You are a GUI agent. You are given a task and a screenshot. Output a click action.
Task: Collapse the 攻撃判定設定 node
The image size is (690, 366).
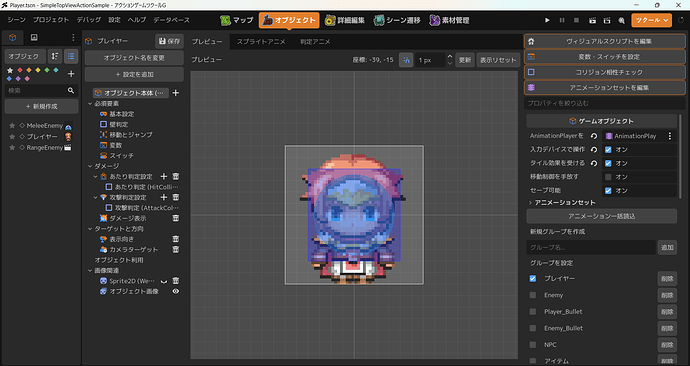(95, 198)
